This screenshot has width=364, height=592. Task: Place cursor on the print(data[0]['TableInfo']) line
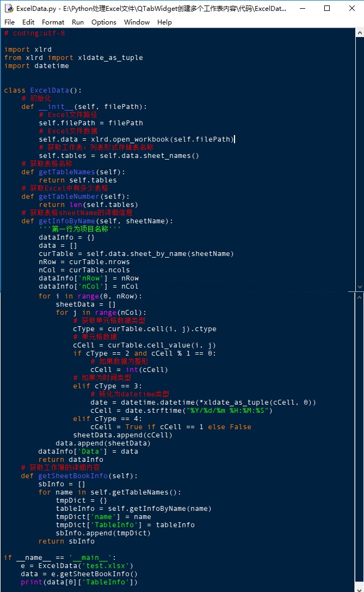[x=79, y=582]
